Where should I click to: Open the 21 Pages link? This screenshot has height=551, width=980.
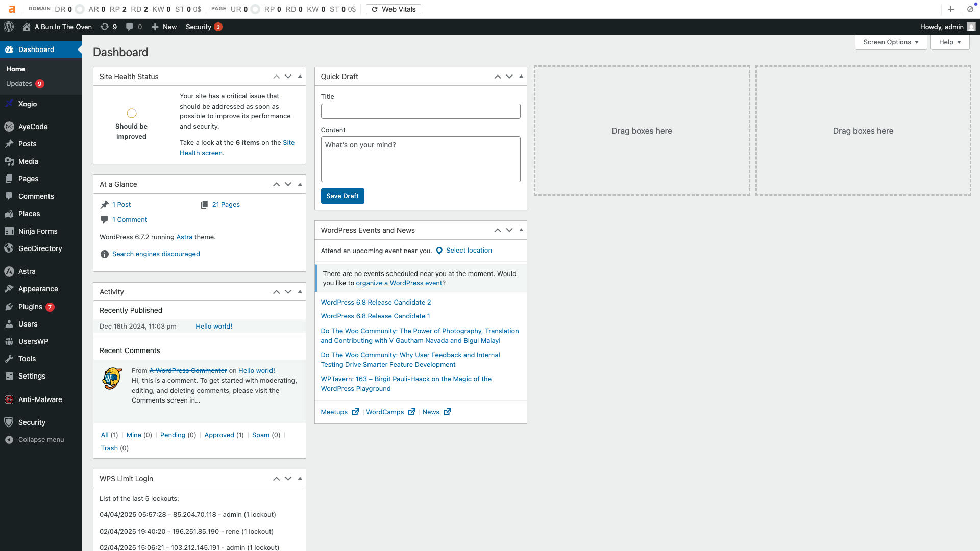(x=226, y=205)
